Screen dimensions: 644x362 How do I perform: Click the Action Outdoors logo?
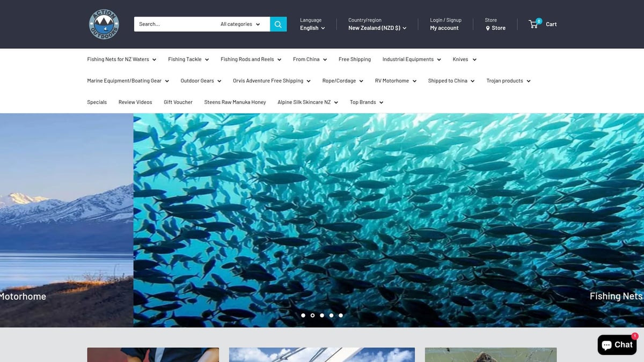coord(104,24)
